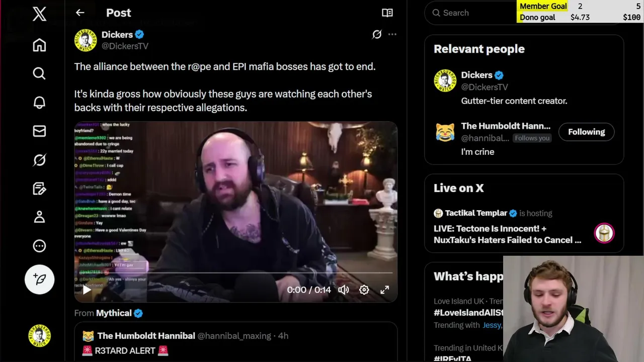Expand the More circle menu in sidebar
This screenshot has height=362, width=644.
39,246
